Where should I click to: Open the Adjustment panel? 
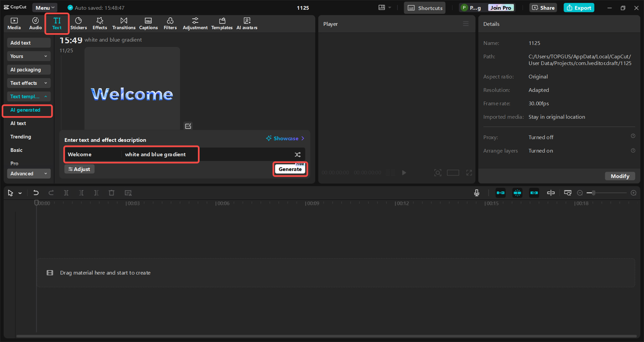coord(195,23)
